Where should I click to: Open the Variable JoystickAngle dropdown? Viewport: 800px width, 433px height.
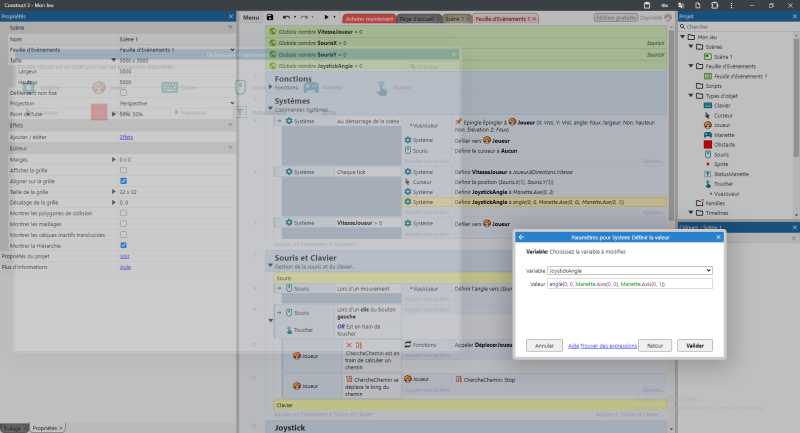click(x=630, y=270)
